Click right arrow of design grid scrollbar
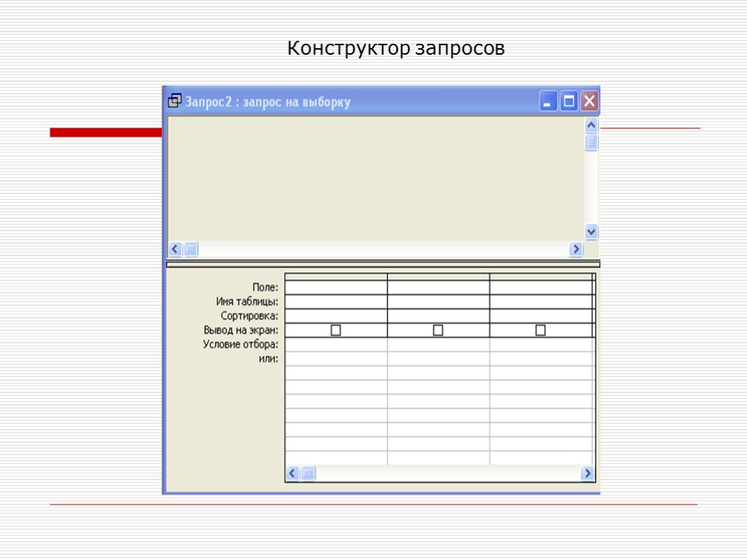Image resolution: width=747 pixels, height=560 pixels. pos(587,473)
